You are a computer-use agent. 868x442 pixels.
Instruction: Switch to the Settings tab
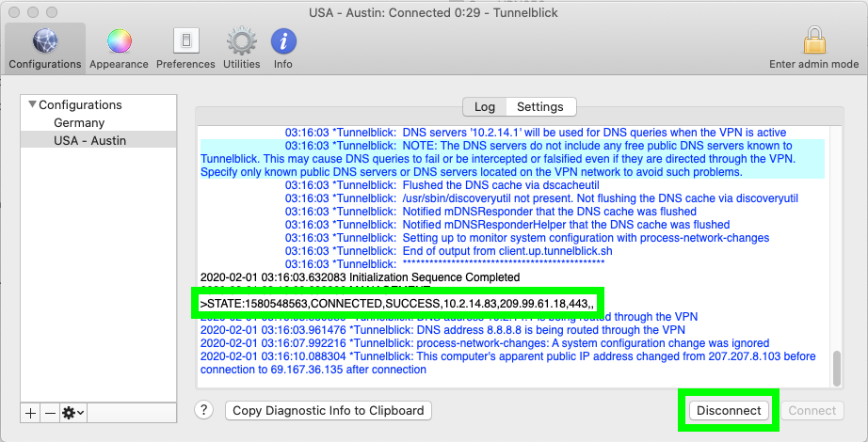[x=540, y=107]
